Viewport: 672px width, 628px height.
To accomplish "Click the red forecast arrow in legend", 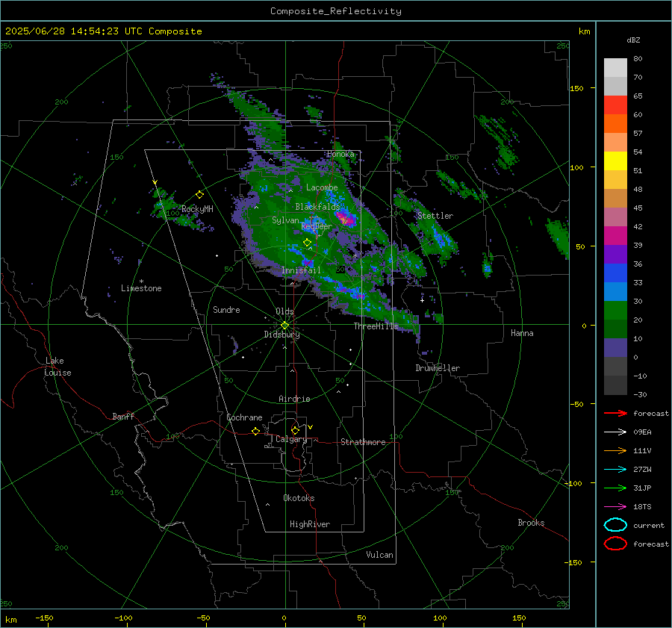I will [x=615, y=413].
